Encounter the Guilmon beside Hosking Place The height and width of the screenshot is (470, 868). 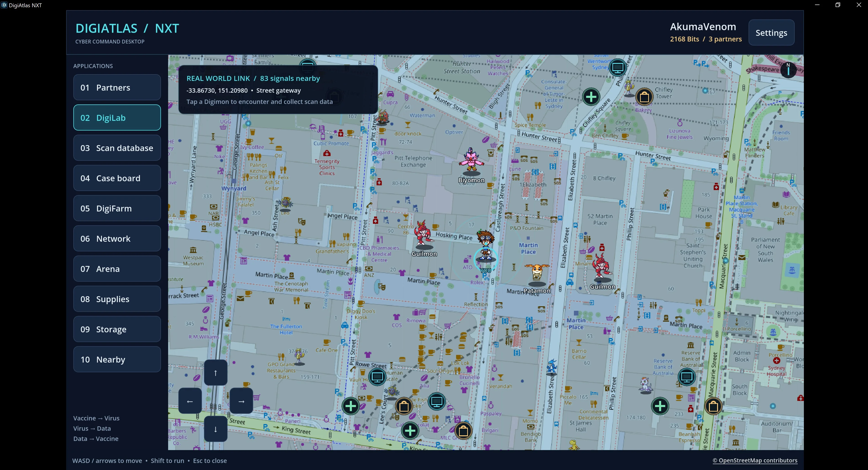423,234
